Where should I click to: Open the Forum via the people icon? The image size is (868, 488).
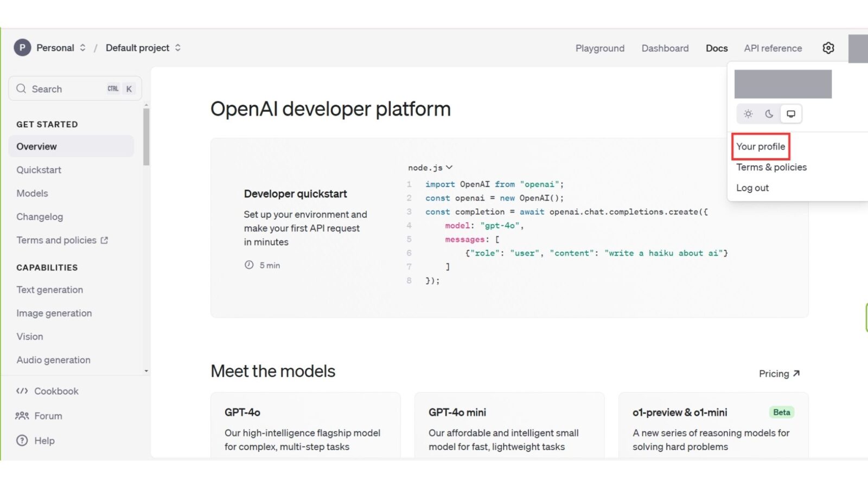point(22,416)
